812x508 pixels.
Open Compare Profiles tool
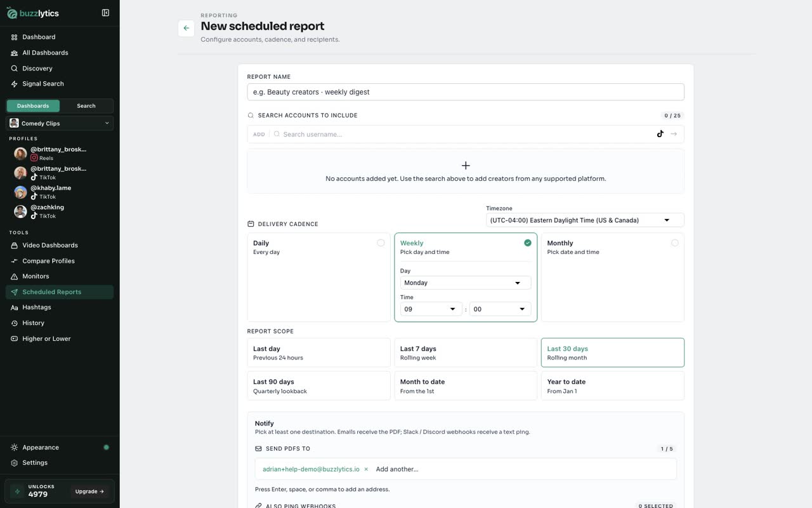60,261
